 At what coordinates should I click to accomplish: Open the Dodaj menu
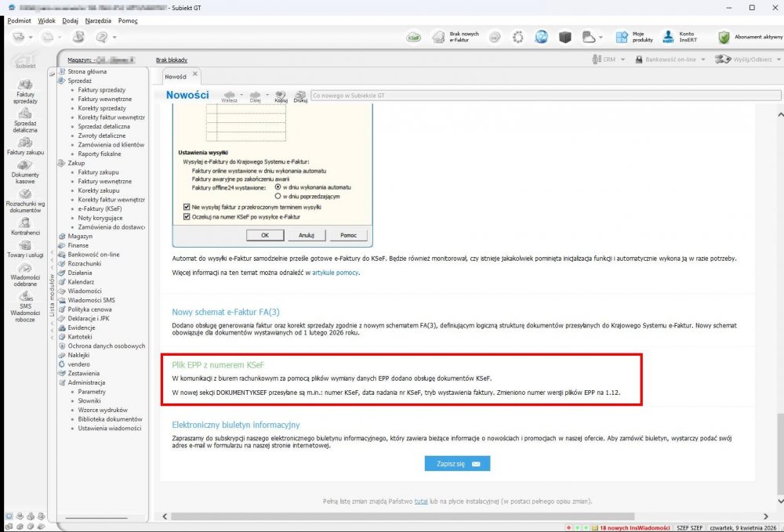click(71, 21)
